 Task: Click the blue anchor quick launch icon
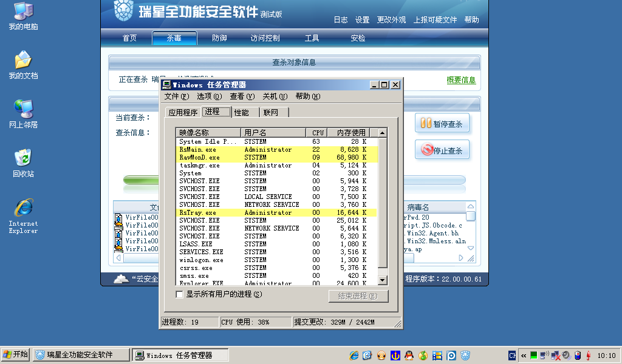pos(395,356)
